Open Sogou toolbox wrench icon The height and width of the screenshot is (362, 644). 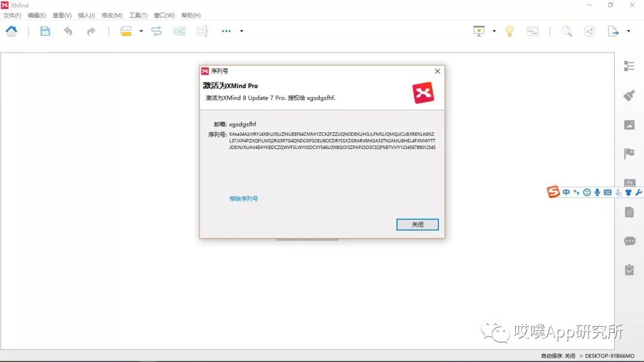pyautogui.click(x=638, y=192)
